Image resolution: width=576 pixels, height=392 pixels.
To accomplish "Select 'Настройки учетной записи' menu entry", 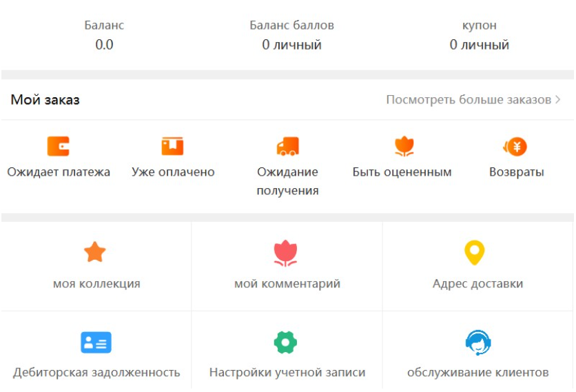I will [x=287, y=373].
